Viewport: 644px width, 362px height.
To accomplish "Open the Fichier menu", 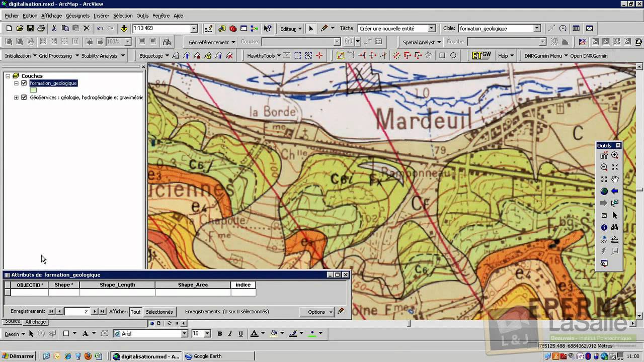I will click(x=12, y=16).
